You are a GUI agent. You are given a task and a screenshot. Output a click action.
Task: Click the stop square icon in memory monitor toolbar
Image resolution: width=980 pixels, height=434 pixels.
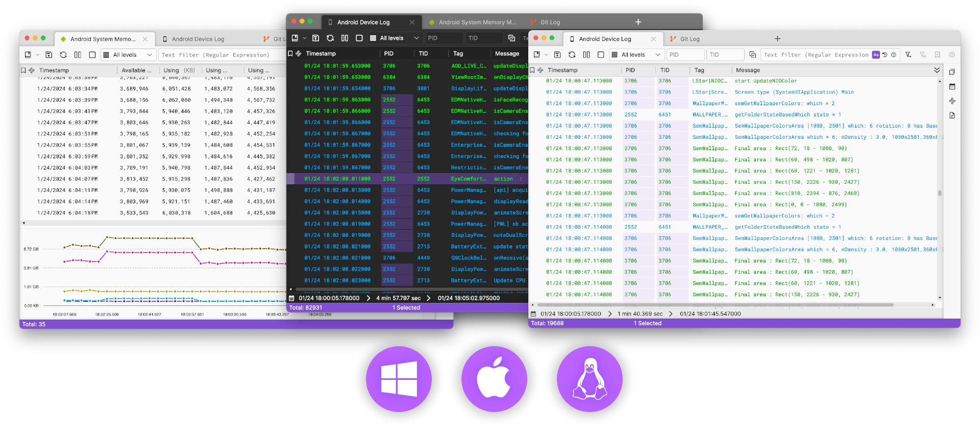(92, 55)
